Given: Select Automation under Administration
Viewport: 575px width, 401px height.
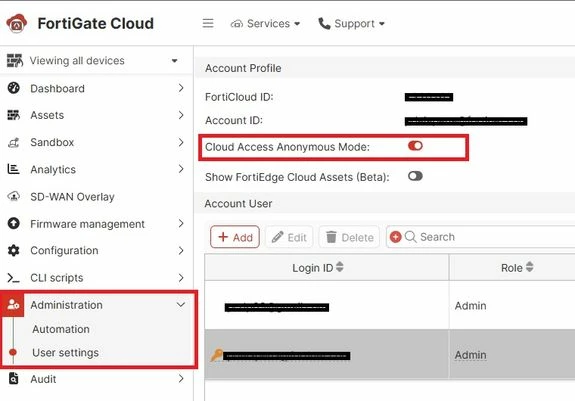Looking at the screenshot, I should [x=61, y=329].
